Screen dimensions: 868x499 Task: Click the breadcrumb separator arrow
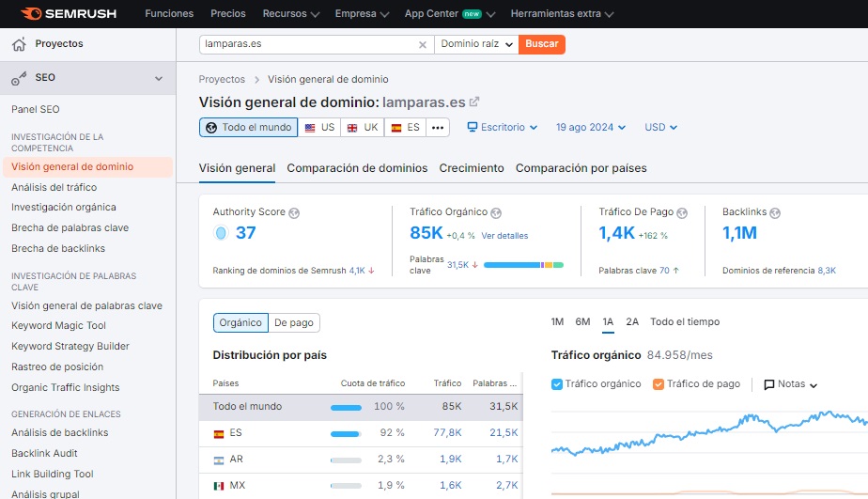[256, 80]
